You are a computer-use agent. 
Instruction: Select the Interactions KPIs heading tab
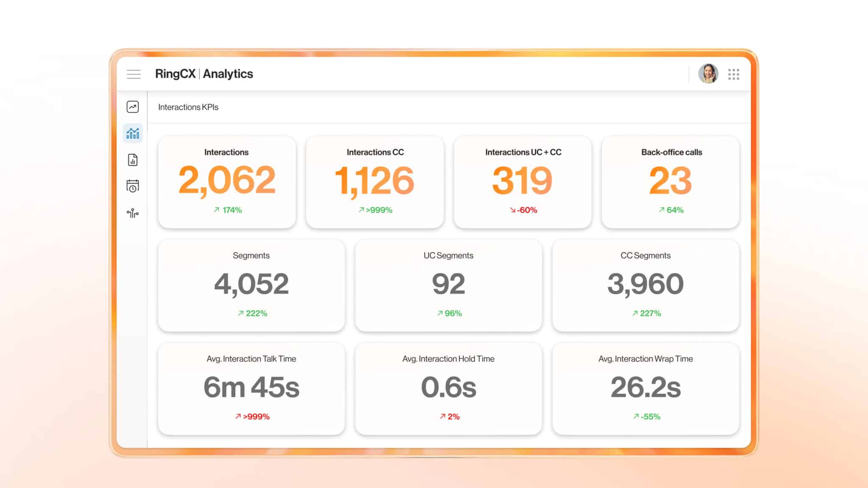(x=188, y=107)
